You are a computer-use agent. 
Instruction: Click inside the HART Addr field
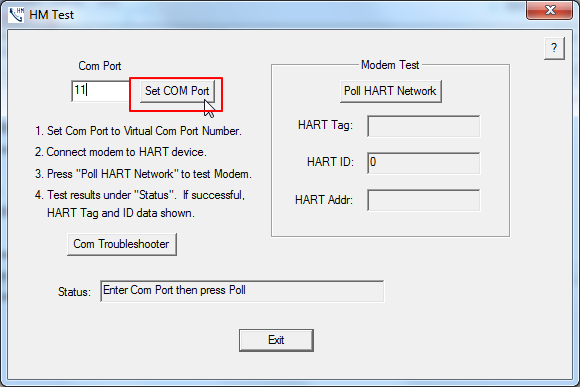[x=424, y=200]
